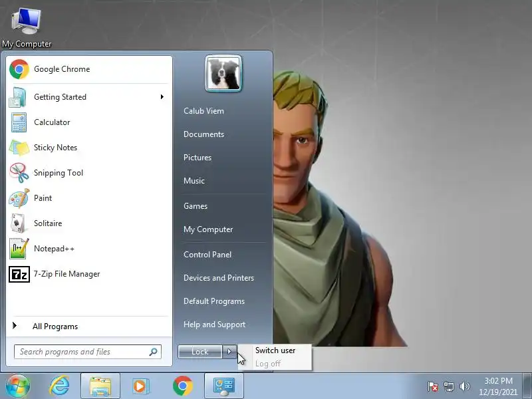532x399 pixels.
Task: Click the Start orb on taskbar
Action: (x=18, y=386)
